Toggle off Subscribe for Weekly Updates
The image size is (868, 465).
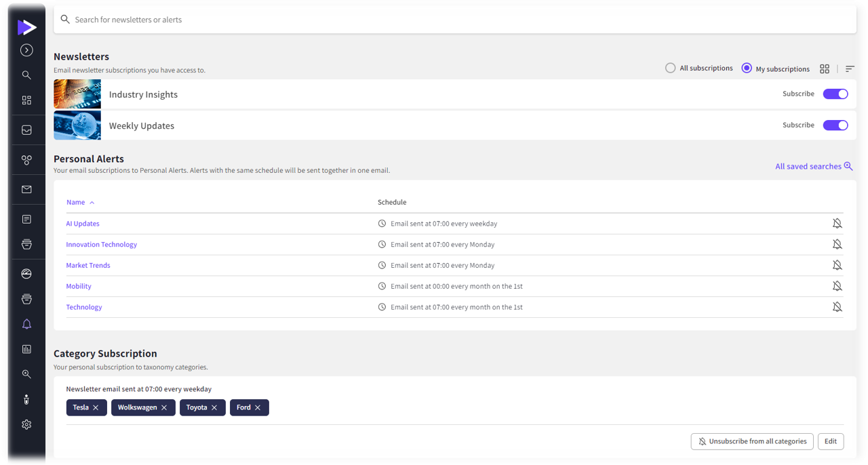click(x=835, y=125)
